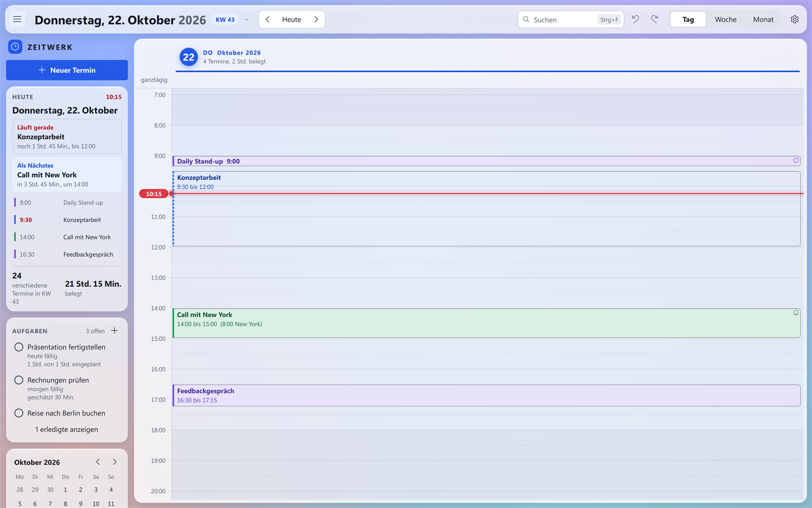Open the Läuft gerade Konzeptarbeit card
Image resolution: width=812 pixels, height=508 pixels.
[x=67, y=136]
